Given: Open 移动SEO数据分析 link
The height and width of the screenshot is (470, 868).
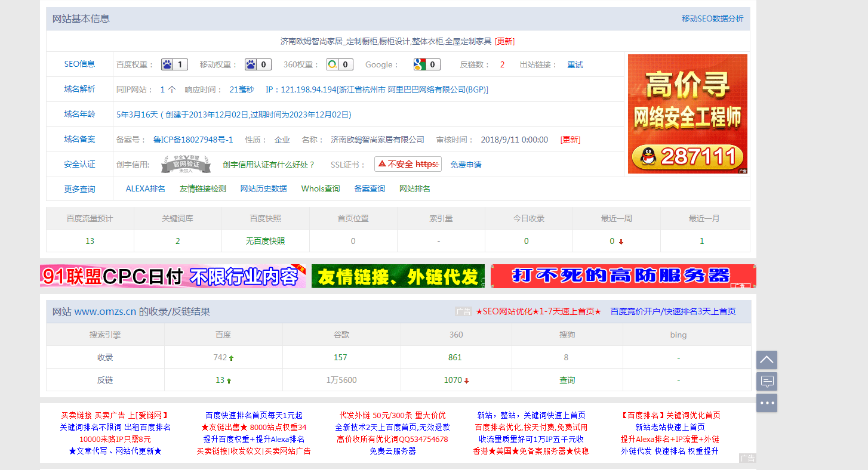Looking at the screenshot, I should pyautogui.click(x=713, y=18).
